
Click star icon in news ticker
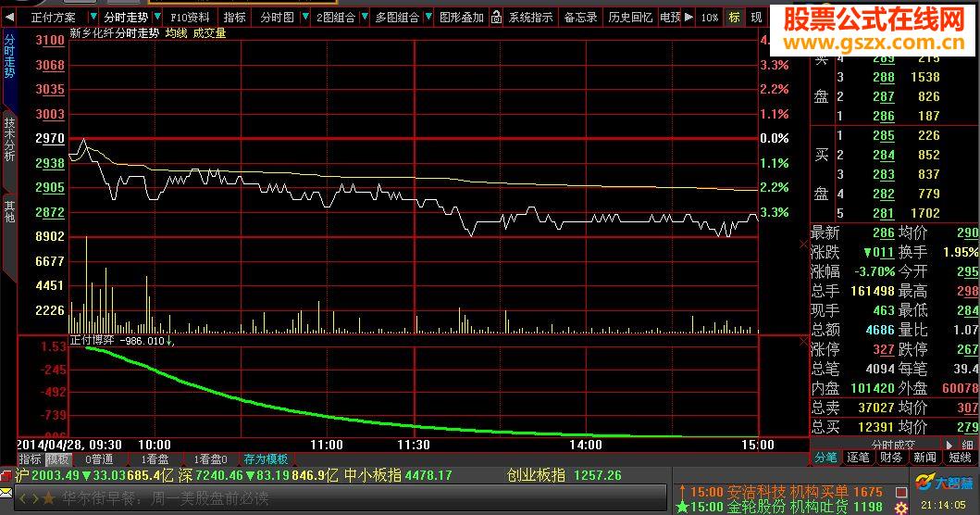click(x=48, y=499)
